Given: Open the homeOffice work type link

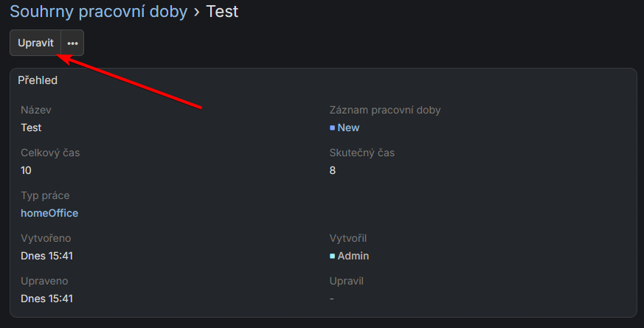Looking at the screenshot, I should [49, 213].
